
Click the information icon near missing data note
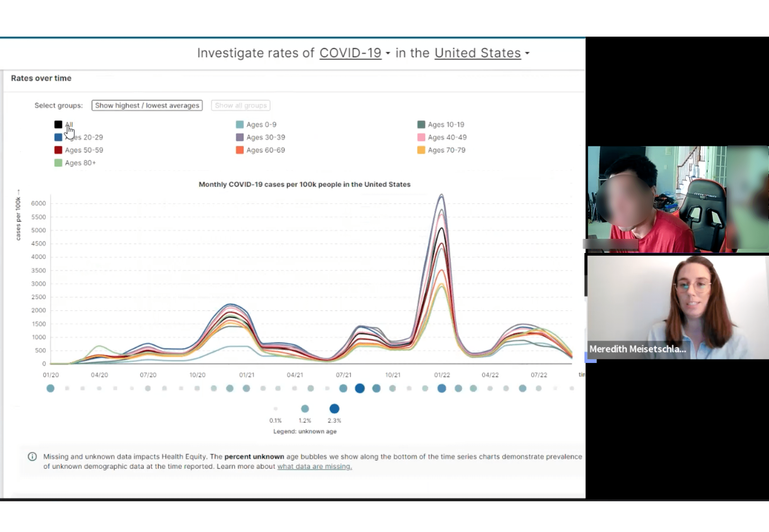32,457
